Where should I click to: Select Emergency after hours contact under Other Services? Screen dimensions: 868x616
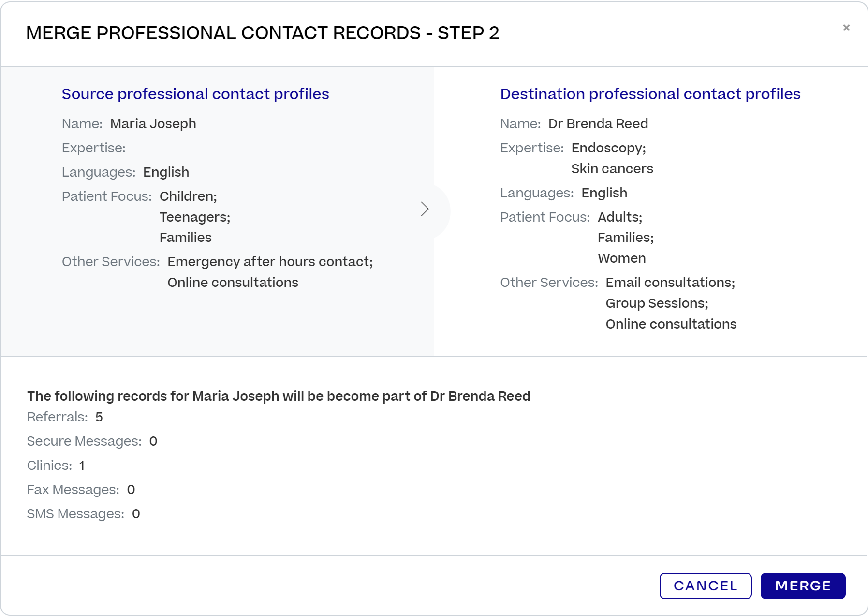(x=270, y=261)
